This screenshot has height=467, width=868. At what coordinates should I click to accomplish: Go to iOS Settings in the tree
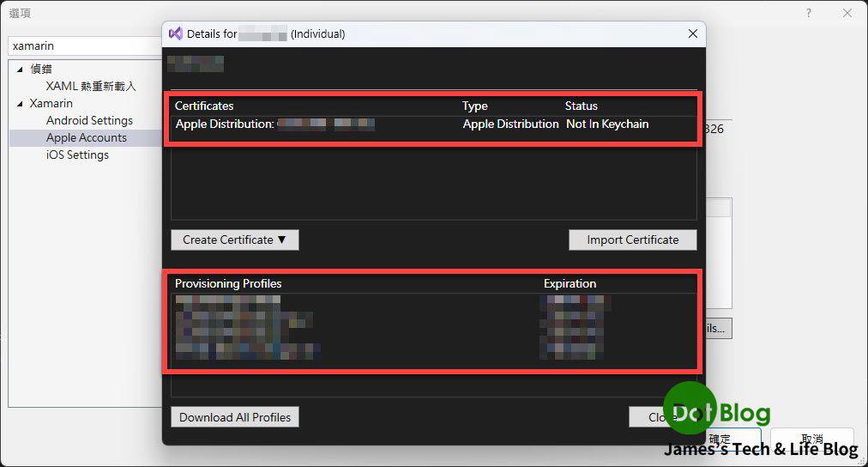click(77, 155)
